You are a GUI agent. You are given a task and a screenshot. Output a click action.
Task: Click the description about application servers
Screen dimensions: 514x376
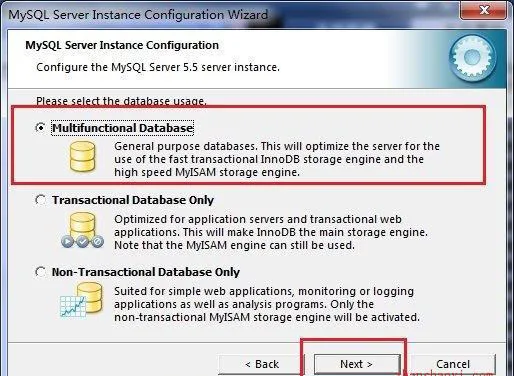271,232
